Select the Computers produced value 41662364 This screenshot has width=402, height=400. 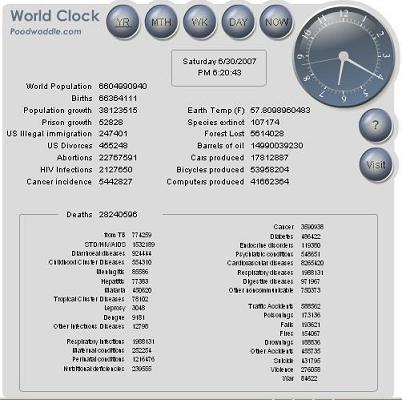tap(269, 181)
